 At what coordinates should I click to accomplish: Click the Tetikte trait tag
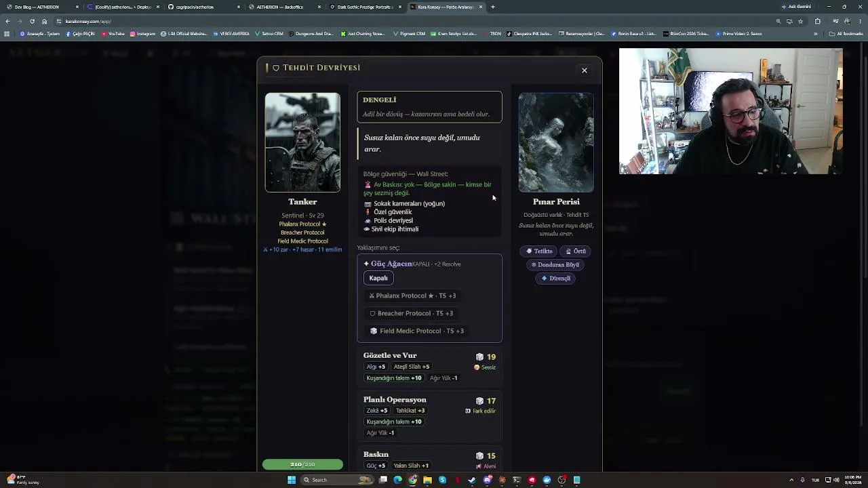click(540, 251)
